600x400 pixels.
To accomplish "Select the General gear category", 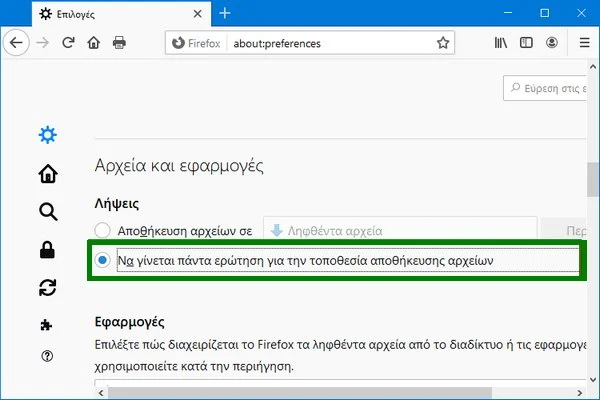I will 47,135.
